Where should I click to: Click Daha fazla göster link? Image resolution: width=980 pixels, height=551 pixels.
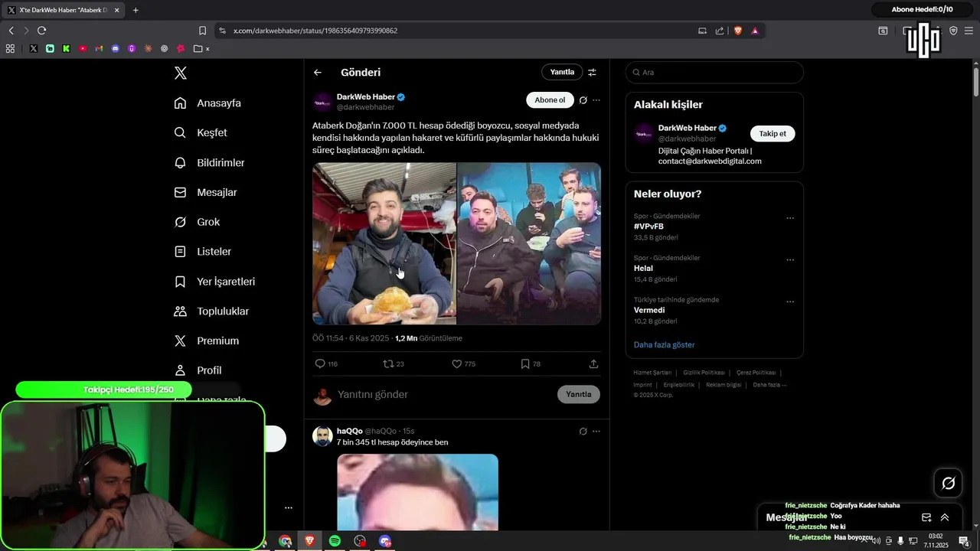point(665,344)
